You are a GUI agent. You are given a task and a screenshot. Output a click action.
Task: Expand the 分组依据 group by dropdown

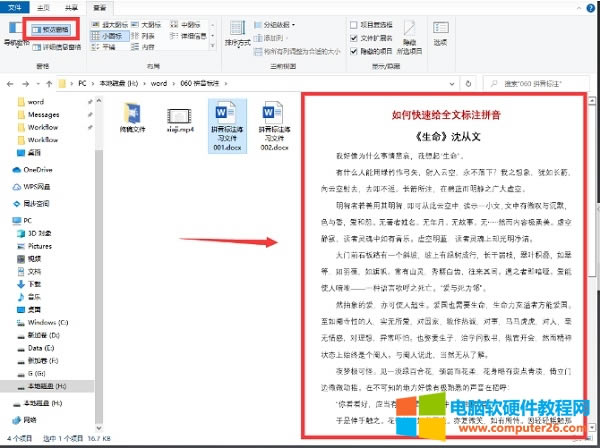click(x=288, y=25)
